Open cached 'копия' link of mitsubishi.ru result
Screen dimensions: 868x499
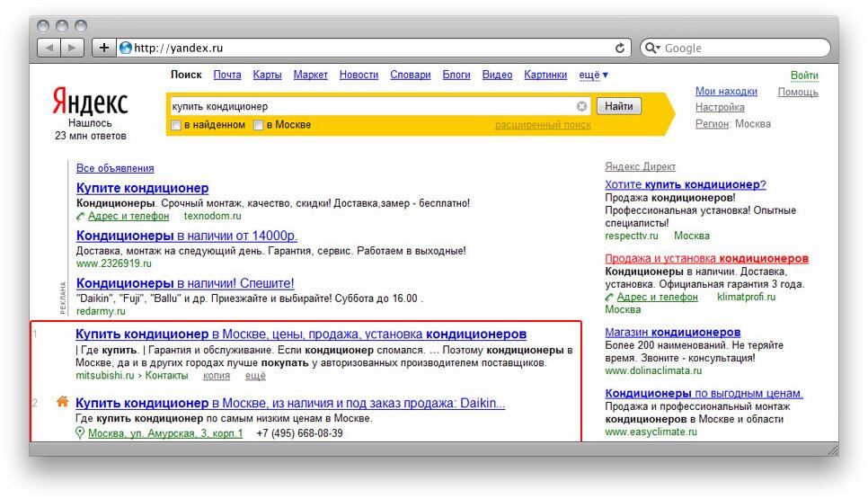click(x=217, y=376)
